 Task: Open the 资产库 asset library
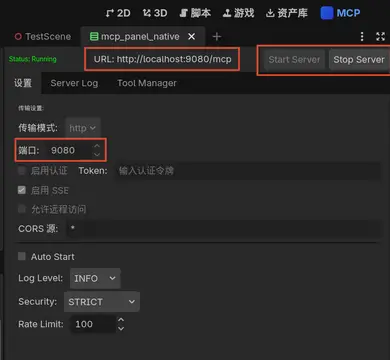click(x=287, y=13)
